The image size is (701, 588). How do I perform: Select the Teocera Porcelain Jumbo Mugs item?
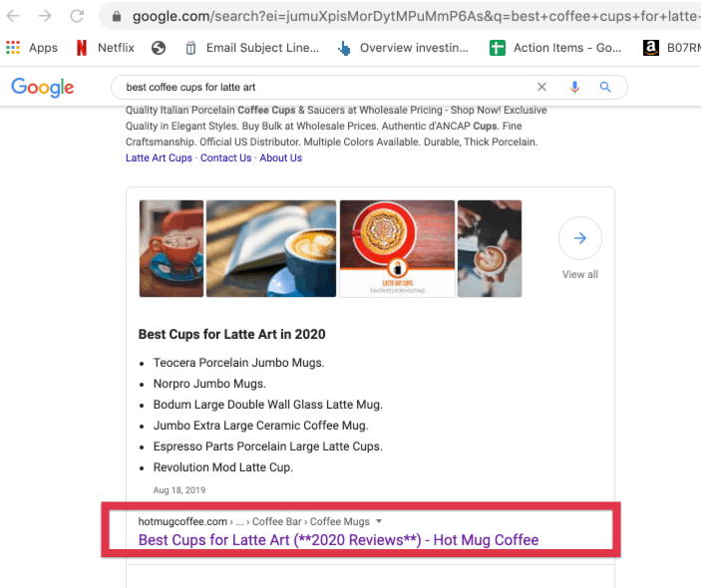(238, 363)
